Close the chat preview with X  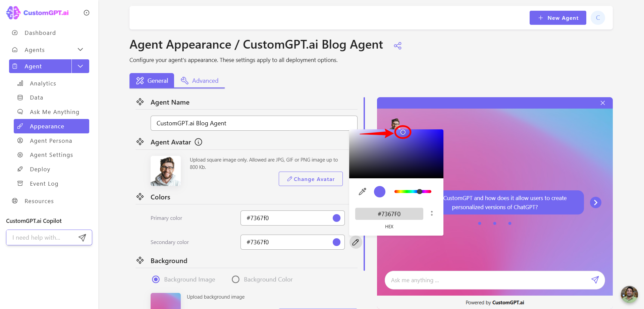[603, 103]
